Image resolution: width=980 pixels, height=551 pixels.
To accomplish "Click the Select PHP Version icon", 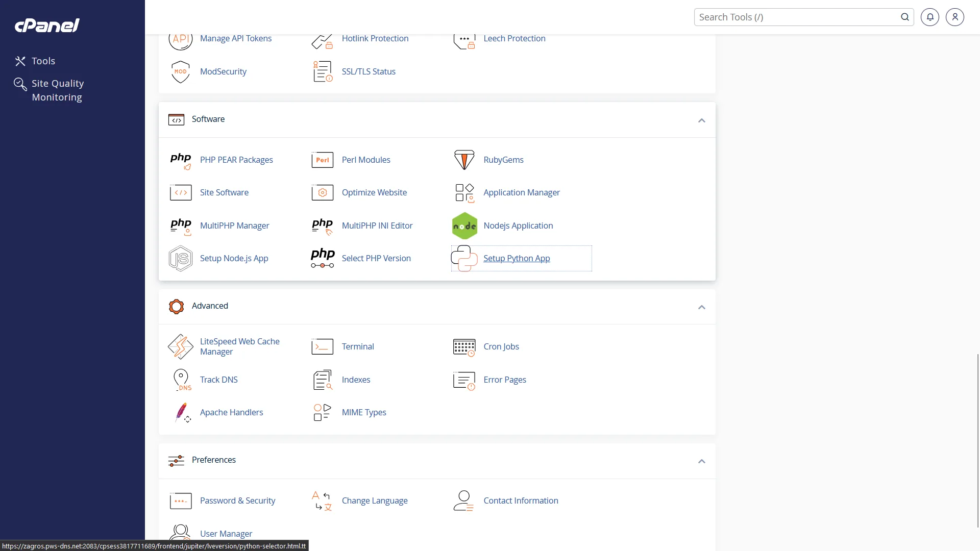I will (322, 259).
